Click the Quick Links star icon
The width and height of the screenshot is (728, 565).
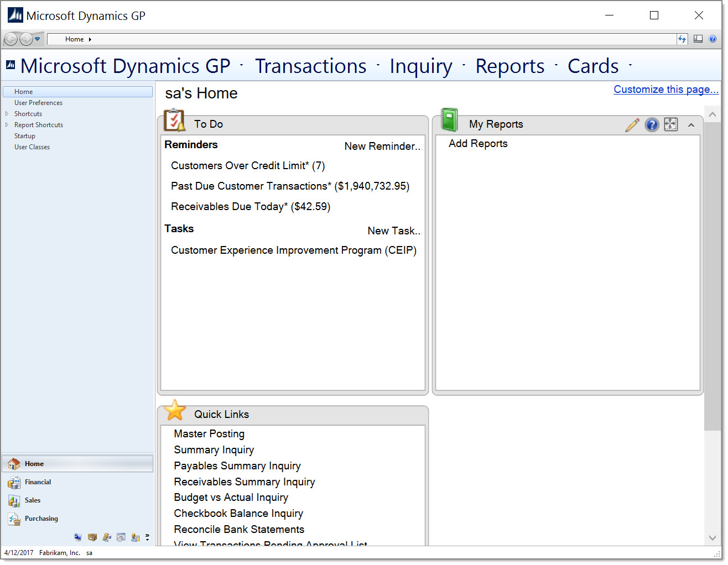tap(175, 410)
